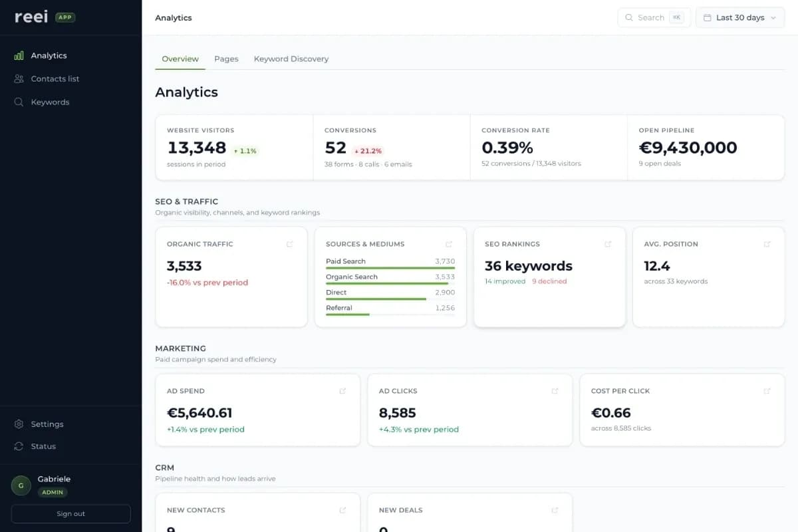Click the 3,730 Paid Search value
798x532 pixels.
point(445,261)
